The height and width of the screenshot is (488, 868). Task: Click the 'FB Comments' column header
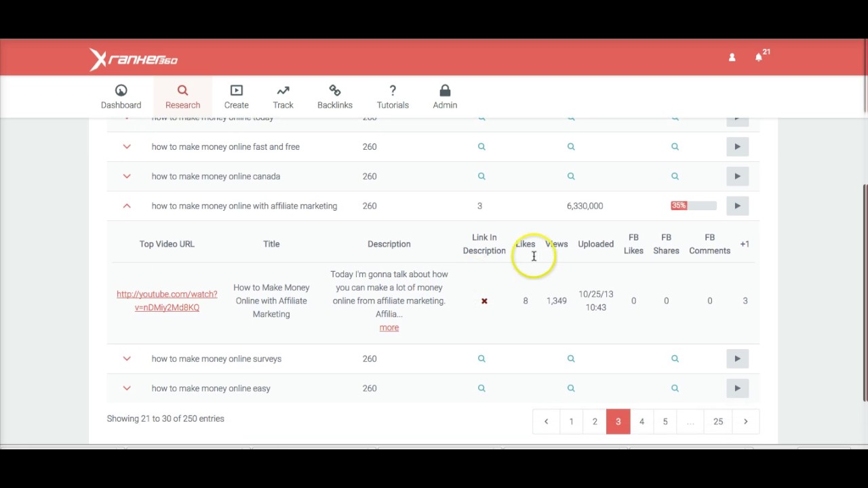[709, 244]
